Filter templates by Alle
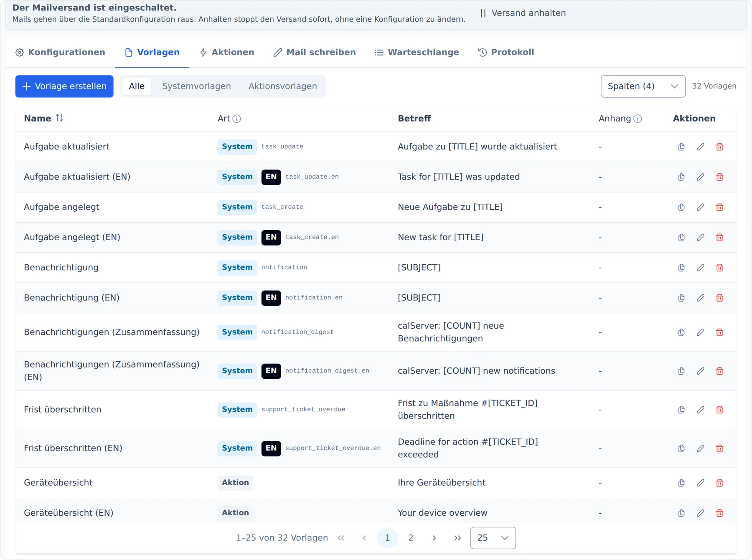Viewport: 752px width, 560px height. coord(137,86)
